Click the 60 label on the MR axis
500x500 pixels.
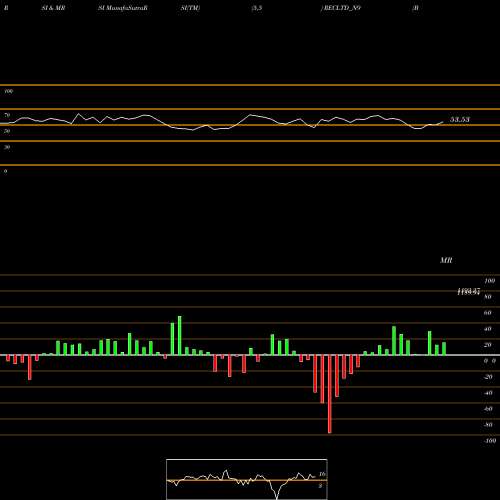click(488, 313)
